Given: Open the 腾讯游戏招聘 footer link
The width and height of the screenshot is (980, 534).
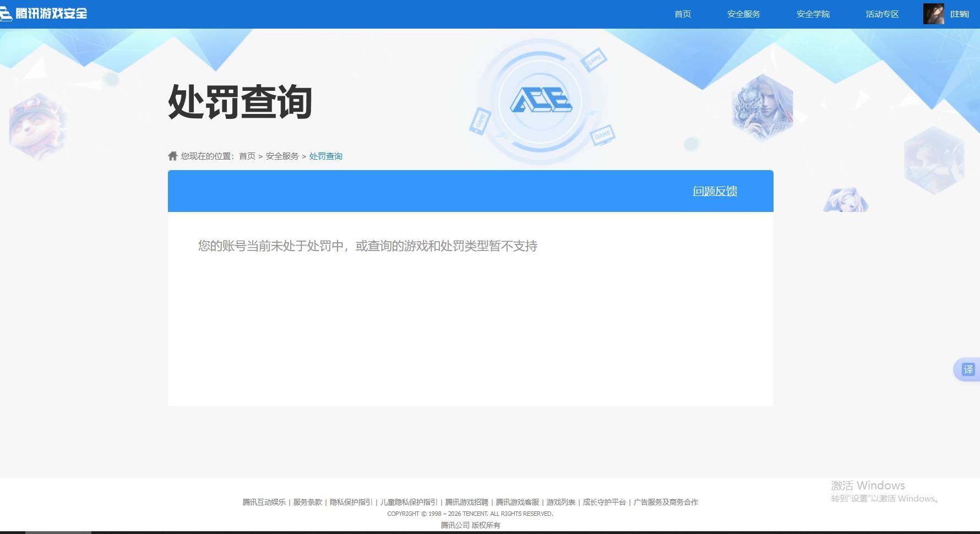Looking at the screenshot, I should coord(466,502).
